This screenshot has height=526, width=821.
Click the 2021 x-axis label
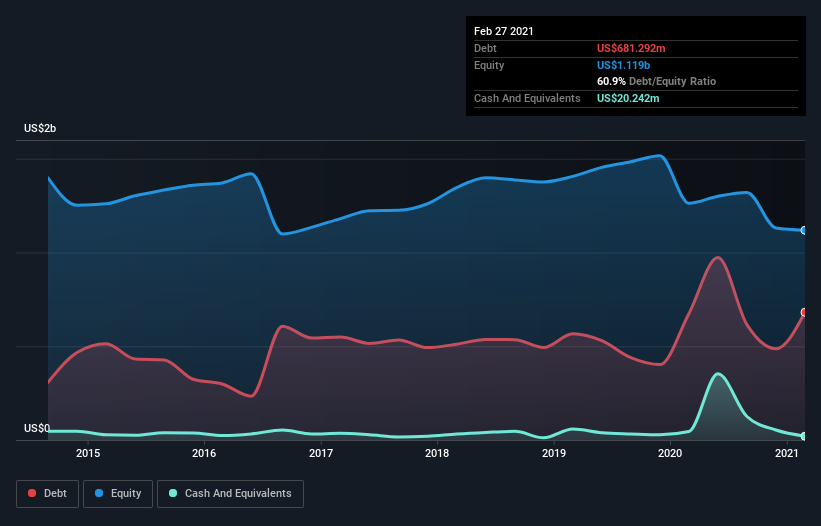(x=786, y=453)
